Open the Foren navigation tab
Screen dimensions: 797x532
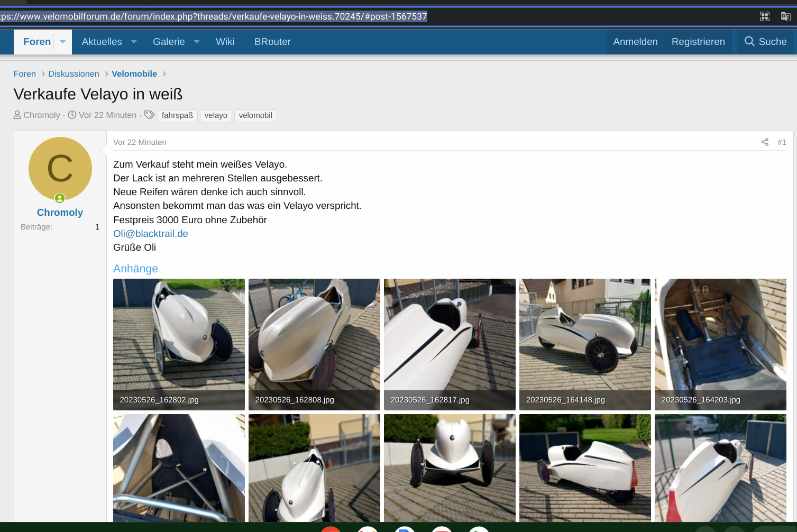37,42
